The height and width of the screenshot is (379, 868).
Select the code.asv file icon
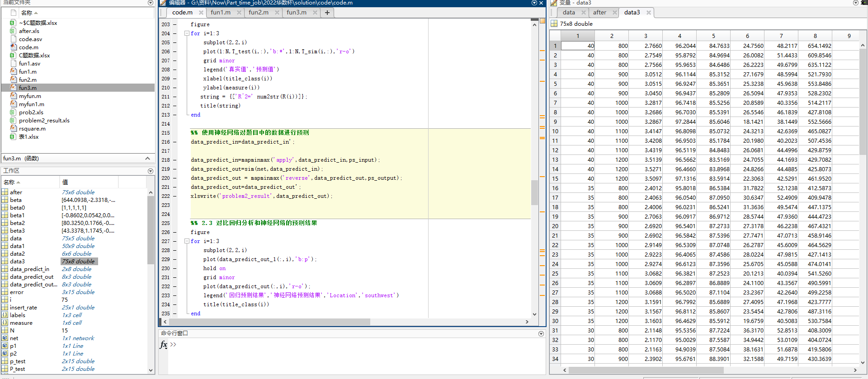pos(13,39)
